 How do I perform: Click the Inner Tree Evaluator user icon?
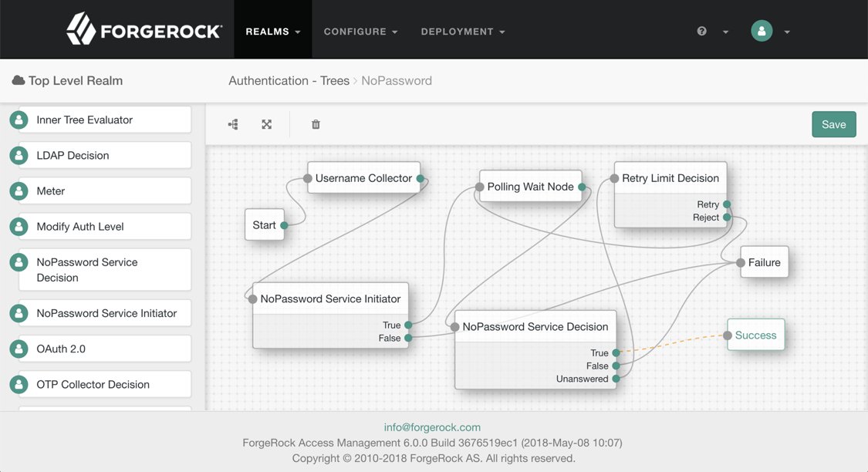click(x=19, y=120)
